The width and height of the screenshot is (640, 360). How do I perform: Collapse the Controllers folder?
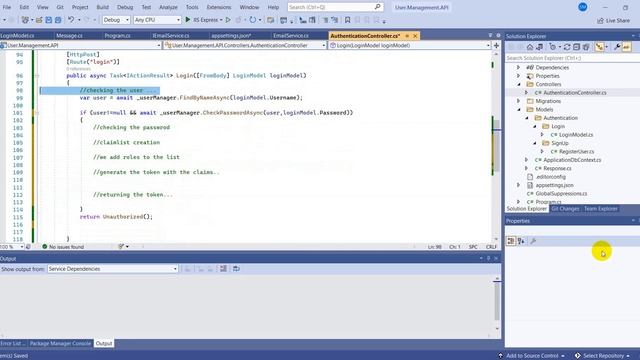click(519, 84)
